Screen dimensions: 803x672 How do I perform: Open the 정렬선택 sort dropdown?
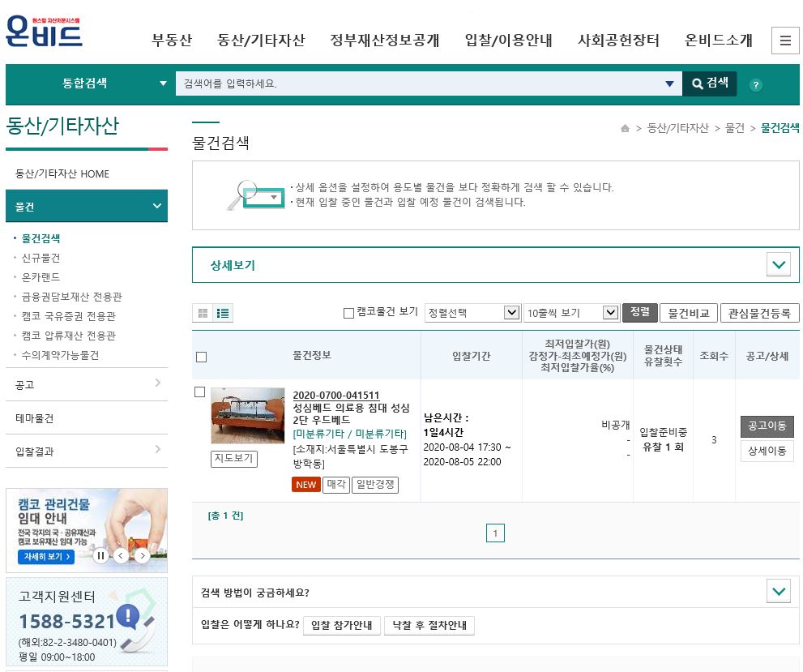(x=472, y=313)
